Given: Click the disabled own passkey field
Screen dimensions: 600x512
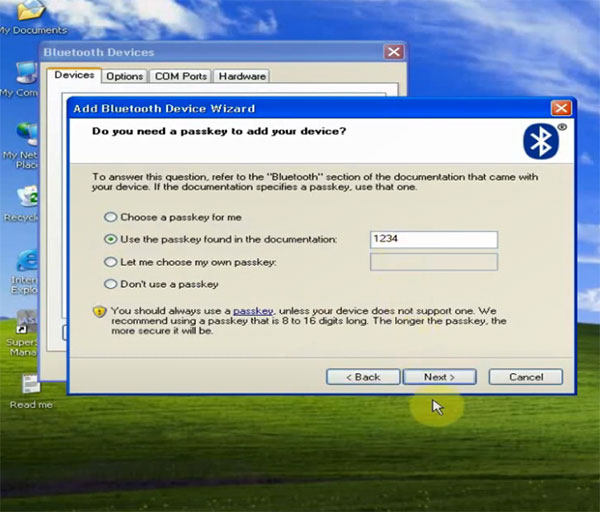Looking at the screenshot, I should pos(434,262).
